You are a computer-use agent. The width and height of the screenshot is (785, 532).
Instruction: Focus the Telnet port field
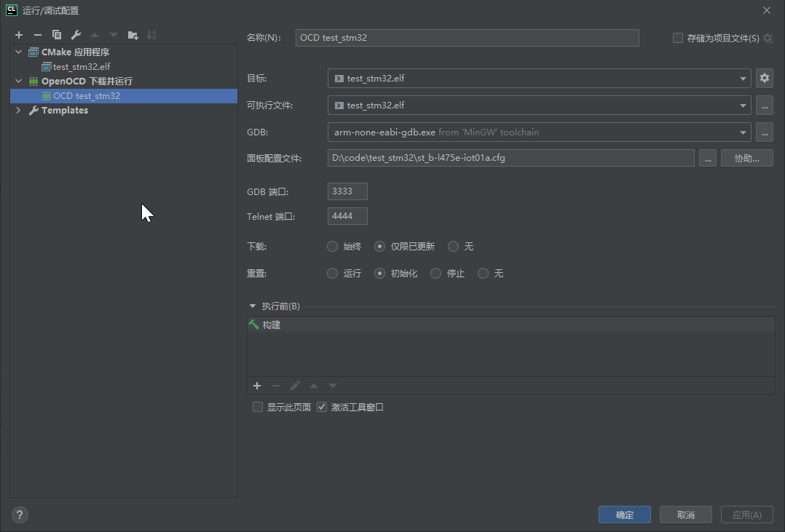click(x=347, y=215)
